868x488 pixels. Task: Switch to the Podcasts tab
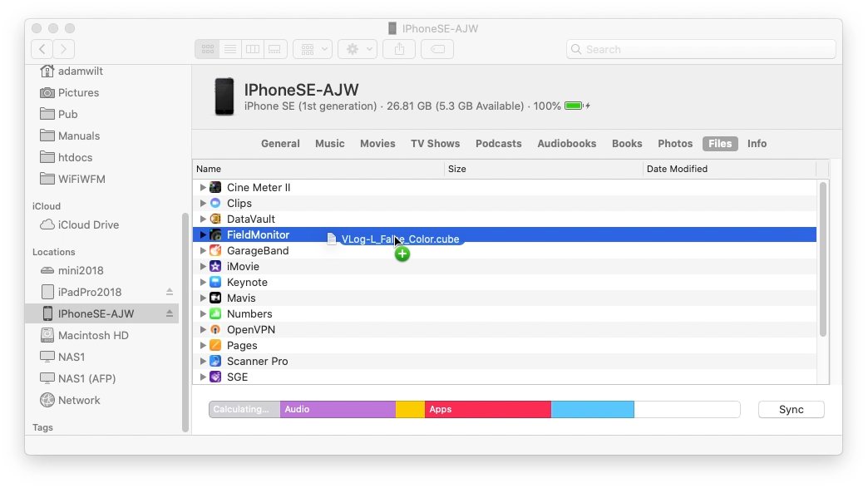click(498, 143)
